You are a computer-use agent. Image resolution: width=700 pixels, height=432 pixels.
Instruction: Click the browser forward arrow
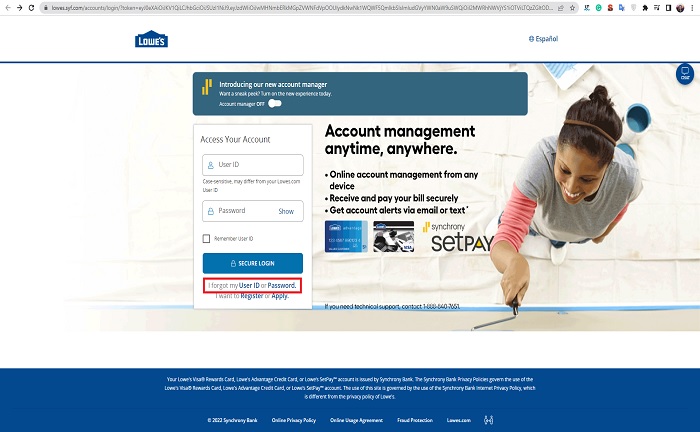(x=19, y=8)
